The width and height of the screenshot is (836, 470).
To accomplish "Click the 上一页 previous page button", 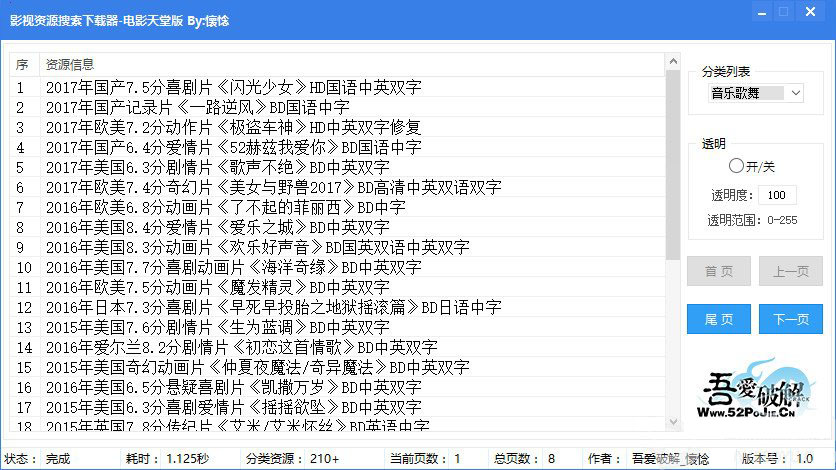I will pyautogui.click(x=791, y=271).
